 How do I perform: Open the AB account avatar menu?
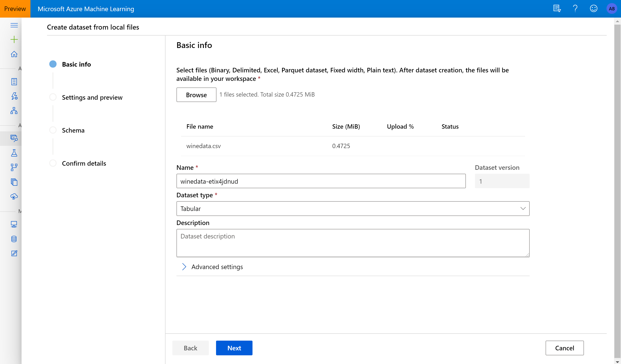tap(612, 9)
